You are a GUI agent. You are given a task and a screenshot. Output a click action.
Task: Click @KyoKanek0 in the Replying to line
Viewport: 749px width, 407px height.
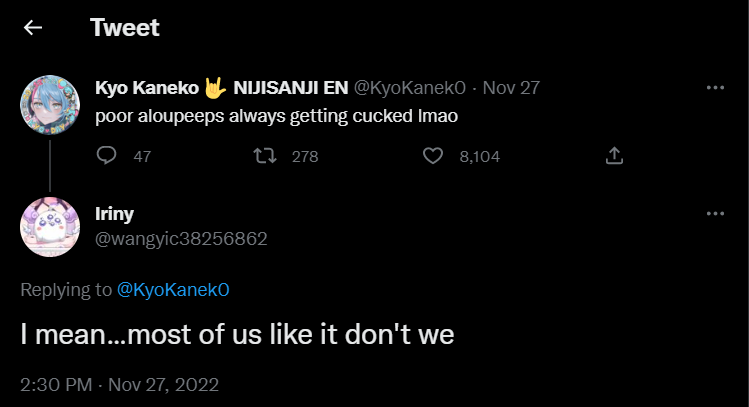tap(174, 290)
